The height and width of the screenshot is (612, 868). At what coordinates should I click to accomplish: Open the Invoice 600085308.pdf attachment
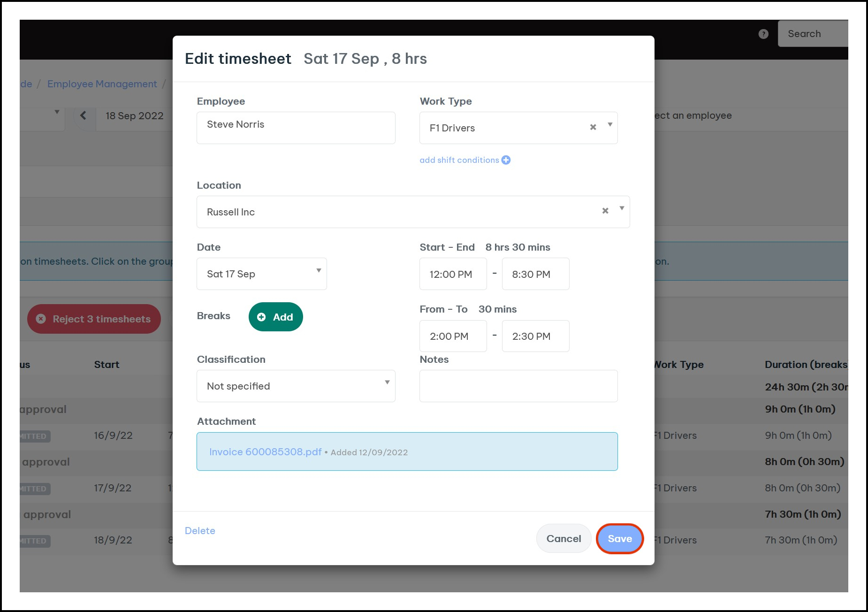coord(265,452)
